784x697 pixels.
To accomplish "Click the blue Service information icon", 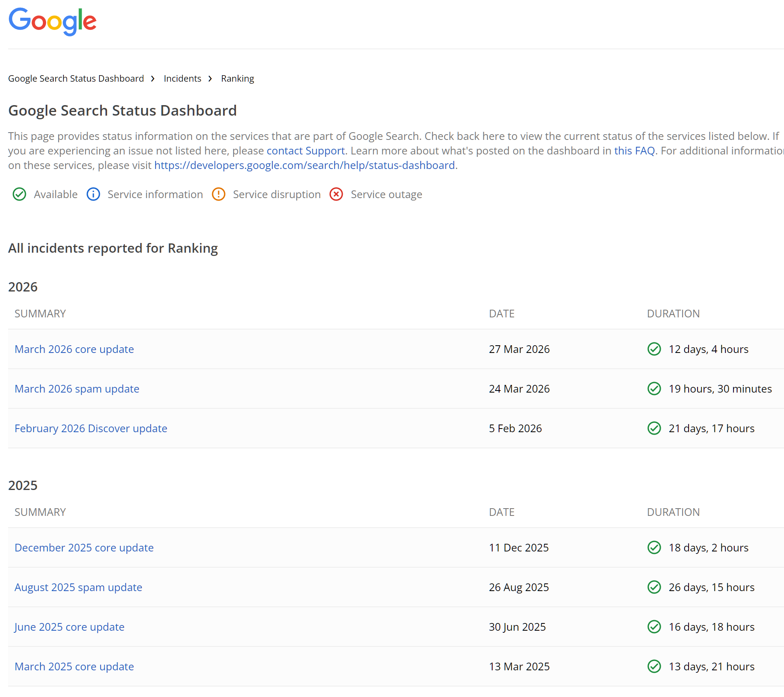I will pos(93,194).
